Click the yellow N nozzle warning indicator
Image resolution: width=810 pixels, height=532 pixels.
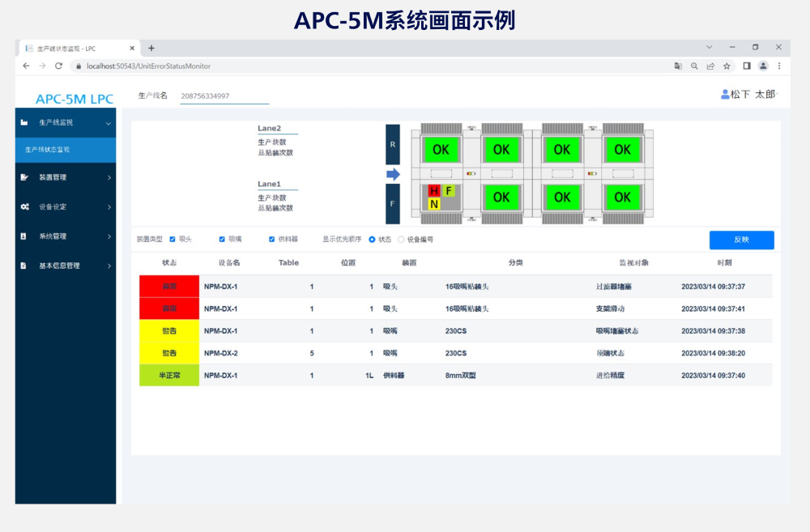point(434,204)
